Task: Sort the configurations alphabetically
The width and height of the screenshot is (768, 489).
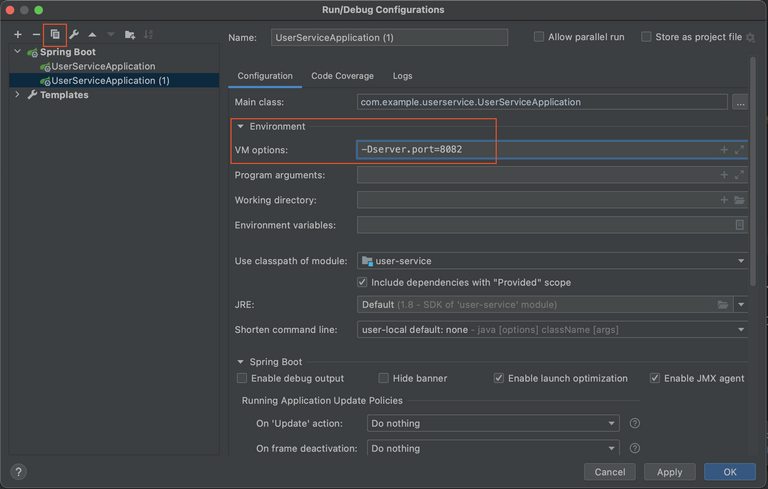Action: tap(148, 34)
